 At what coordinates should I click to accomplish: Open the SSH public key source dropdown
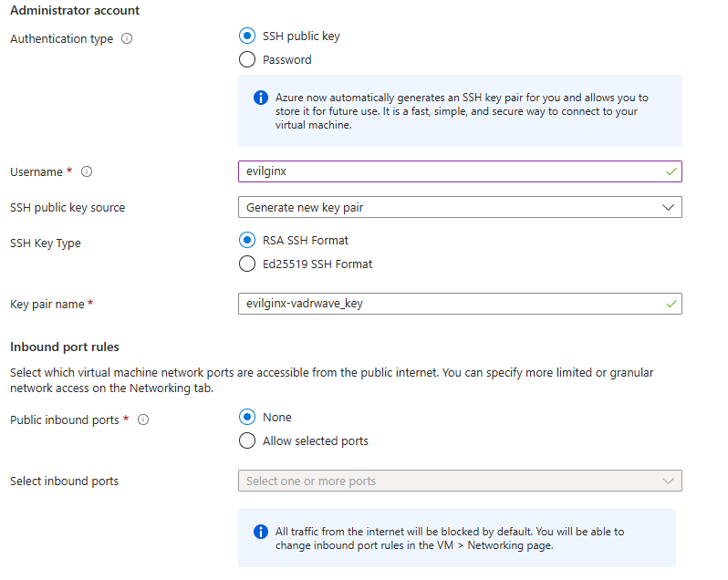(460, 207)
